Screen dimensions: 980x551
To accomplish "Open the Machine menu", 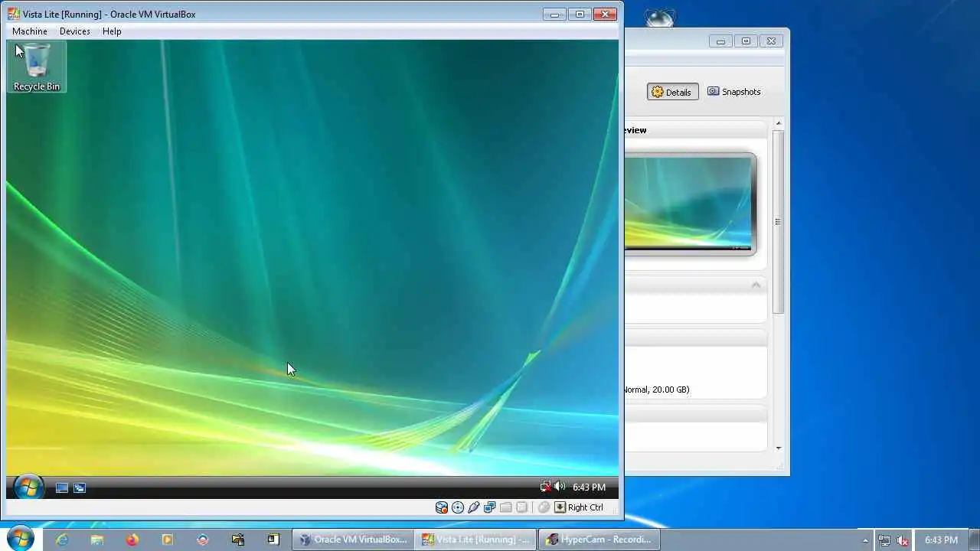I will (x=30, y=31).
